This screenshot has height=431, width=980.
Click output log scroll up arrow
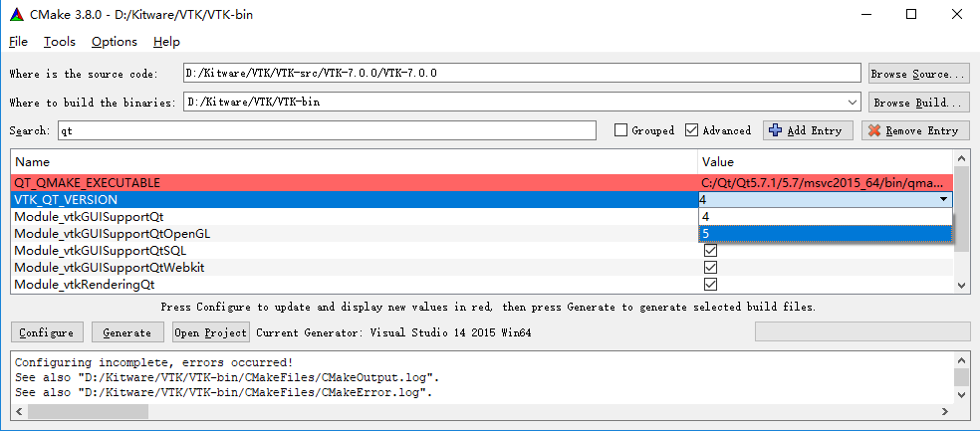coord(962,360)
